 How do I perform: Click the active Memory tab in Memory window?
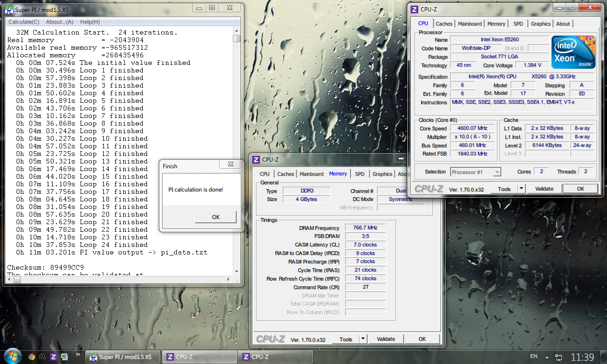coord(338,173)
